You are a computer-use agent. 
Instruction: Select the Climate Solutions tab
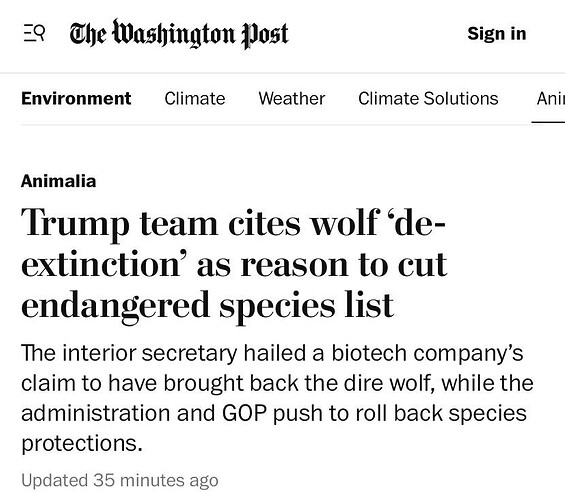[428, 98]
